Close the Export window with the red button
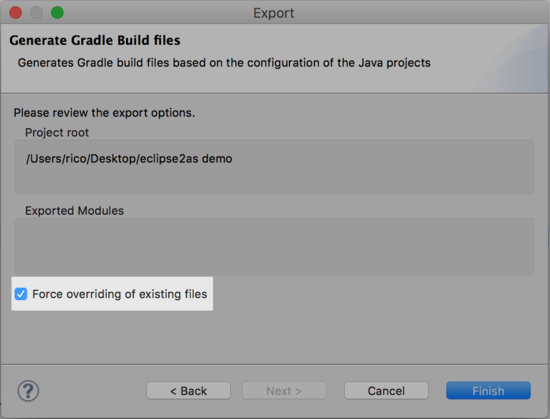Image resolution: width=550 pixels, height=419 pixels. click(x=15, y=13)
